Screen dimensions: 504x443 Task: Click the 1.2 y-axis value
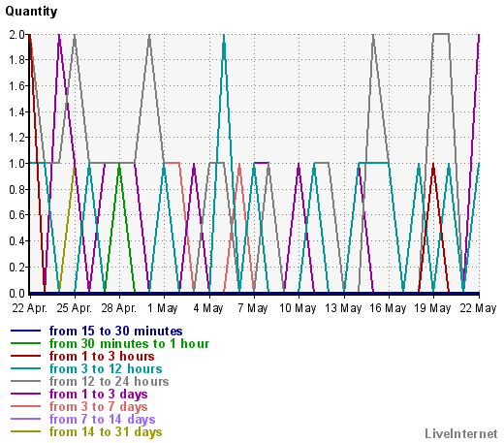coord(17,138)
